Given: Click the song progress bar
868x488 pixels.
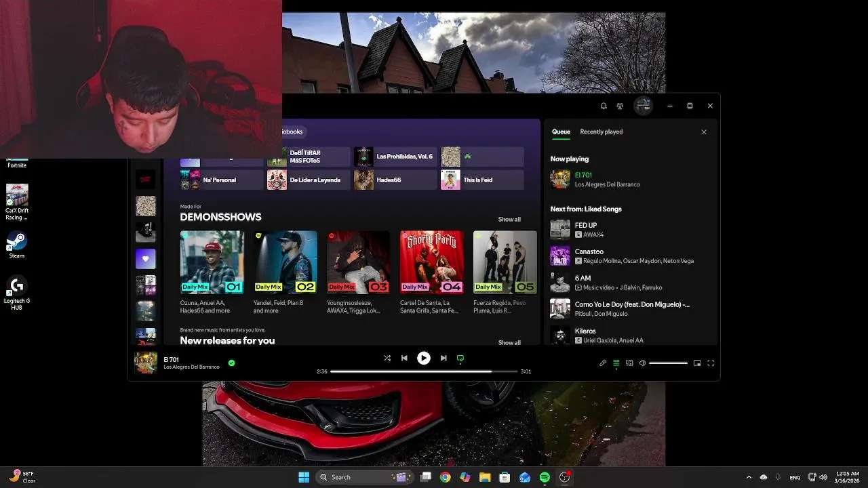Looking at the screenshot, I should [x=423, y=371].
